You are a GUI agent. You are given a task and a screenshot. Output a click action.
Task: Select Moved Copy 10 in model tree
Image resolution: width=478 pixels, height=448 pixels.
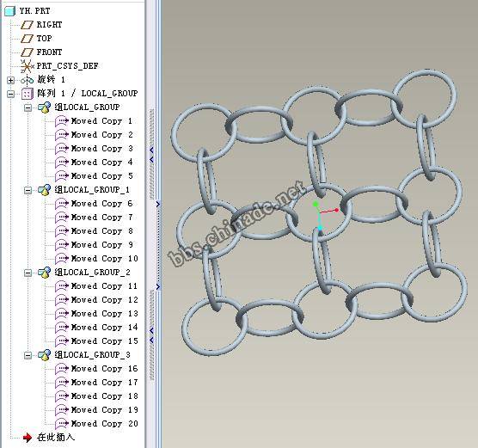coord(104,259)
